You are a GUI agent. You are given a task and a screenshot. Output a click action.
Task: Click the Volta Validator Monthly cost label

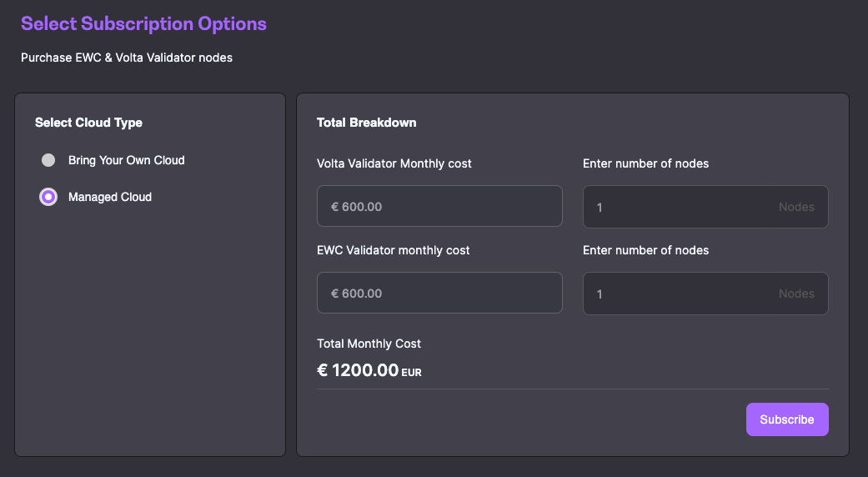coord(394,163)
